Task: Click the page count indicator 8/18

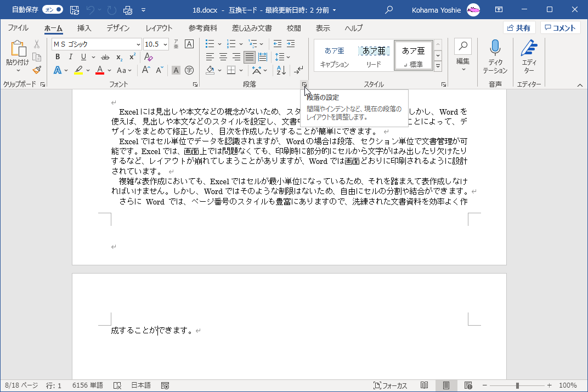Action: [x=21, y=385]
